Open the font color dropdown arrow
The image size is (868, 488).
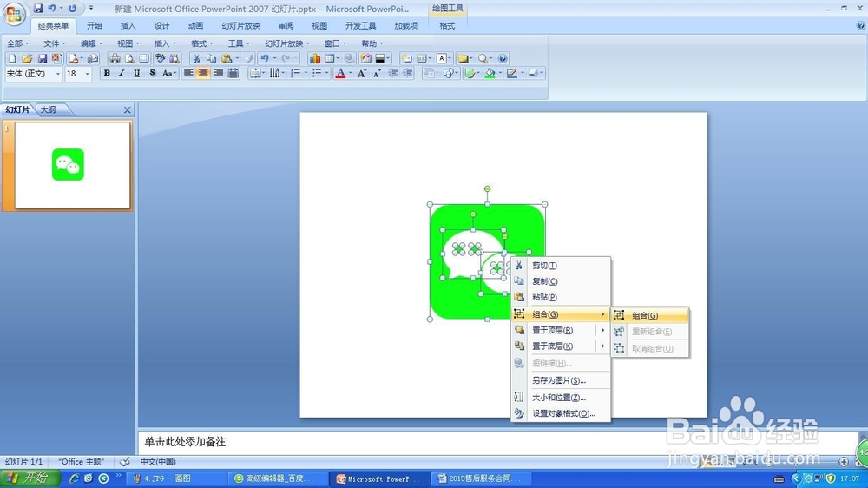351,73
